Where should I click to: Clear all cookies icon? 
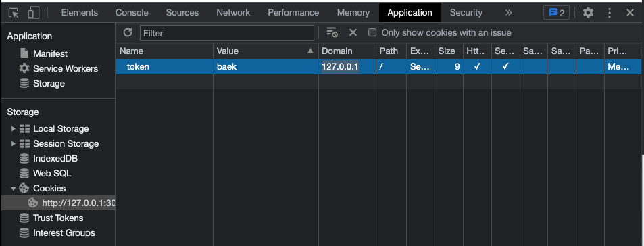(332, 32)
